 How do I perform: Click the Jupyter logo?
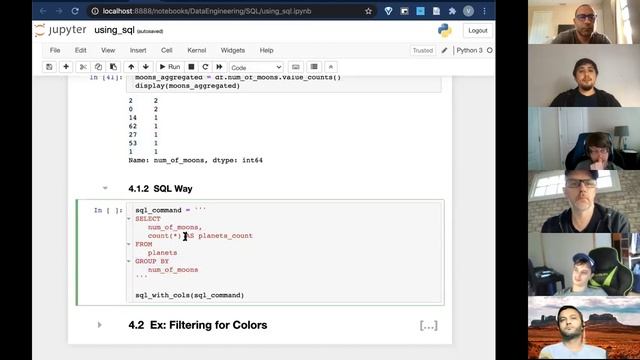tap(60, 31)
